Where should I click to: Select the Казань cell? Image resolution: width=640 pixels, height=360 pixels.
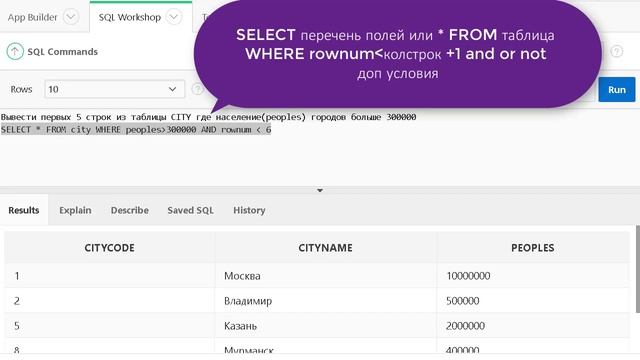(325, 326)
